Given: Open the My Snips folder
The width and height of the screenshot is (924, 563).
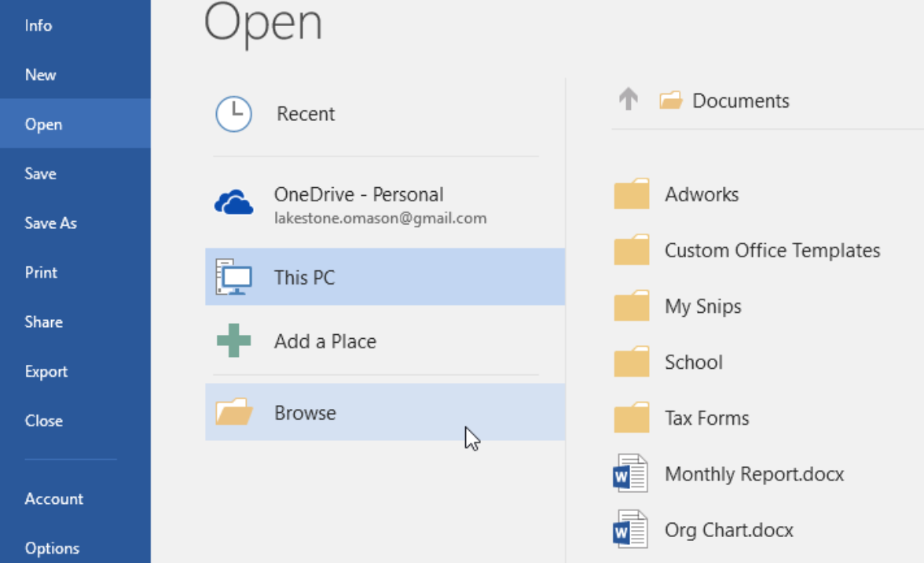Looking at the screenshot, I should [x=702, y=307].
